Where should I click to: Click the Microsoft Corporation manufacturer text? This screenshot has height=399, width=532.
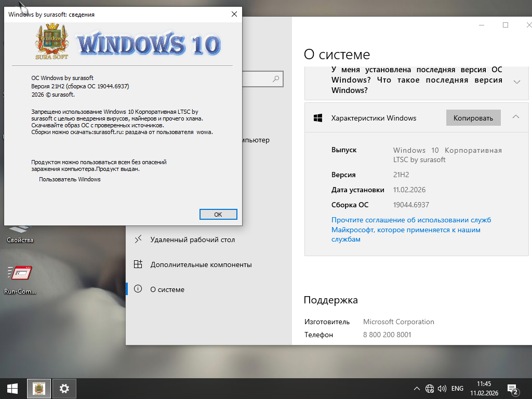(398, 322)
